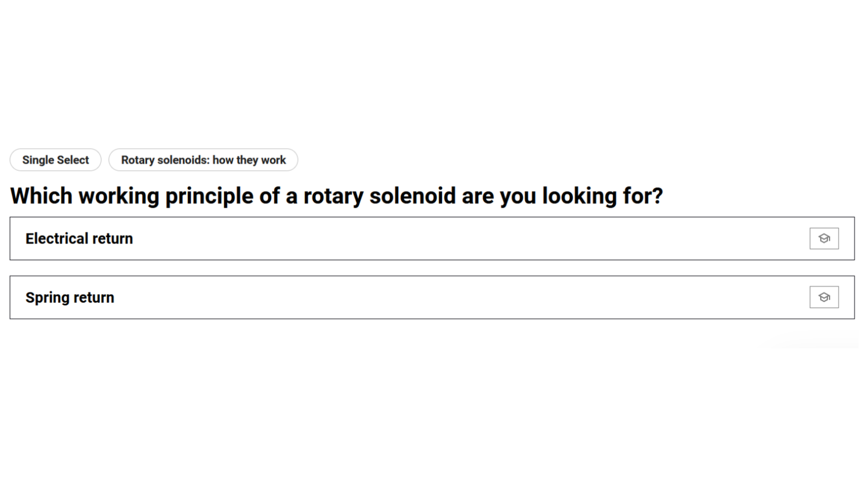
Task: Click the Spring return answer box
Action: point(405,297)
